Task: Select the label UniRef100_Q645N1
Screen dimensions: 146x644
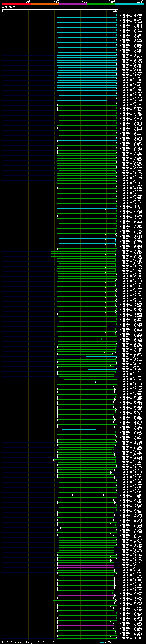Action: point(131,45)
